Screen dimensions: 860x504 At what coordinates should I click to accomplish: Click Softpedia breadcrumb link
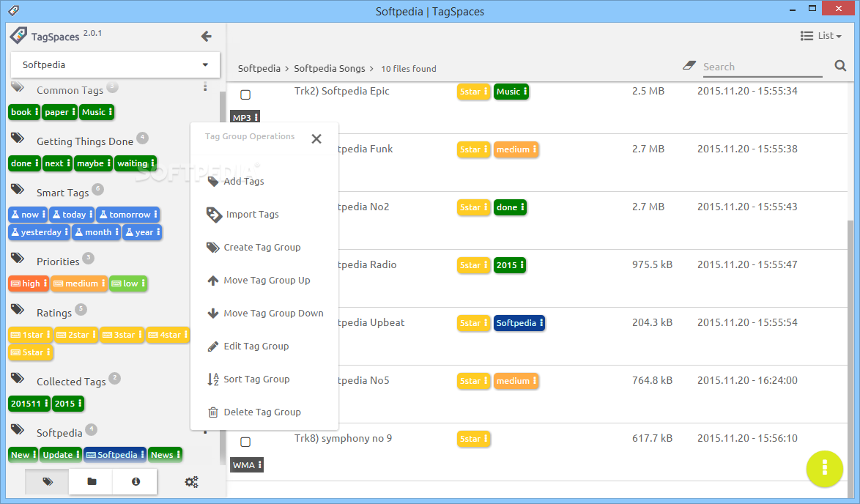pyautogui.click(x=259, y=69)
